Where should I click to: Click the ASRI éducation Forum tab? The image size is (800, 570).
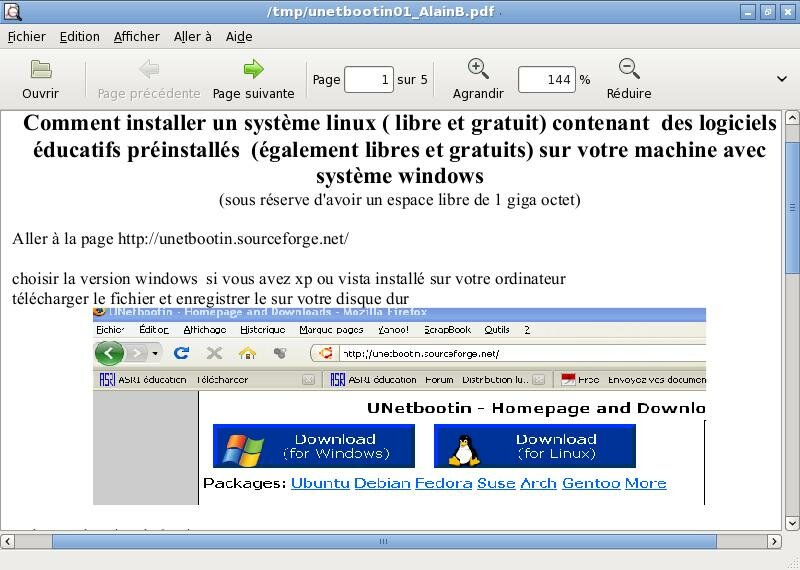[x=436, y=380]
